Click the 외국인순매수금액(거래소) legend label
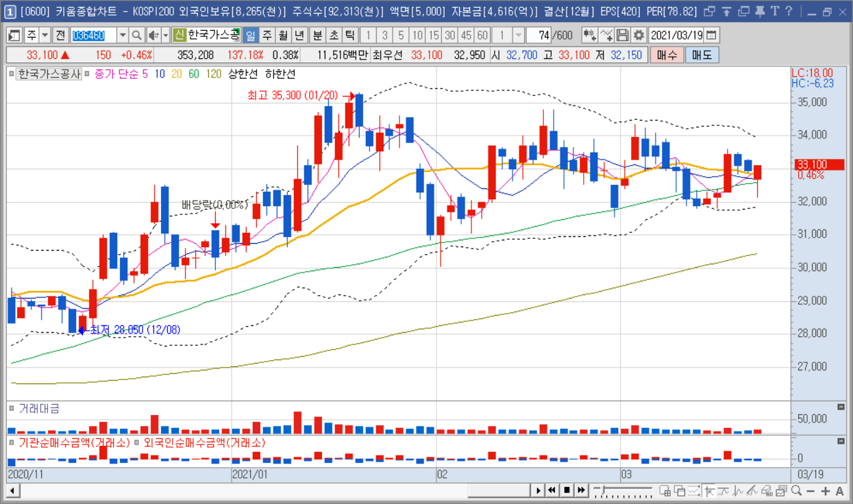This screenshot has height=504, width=853. [204, 443]
